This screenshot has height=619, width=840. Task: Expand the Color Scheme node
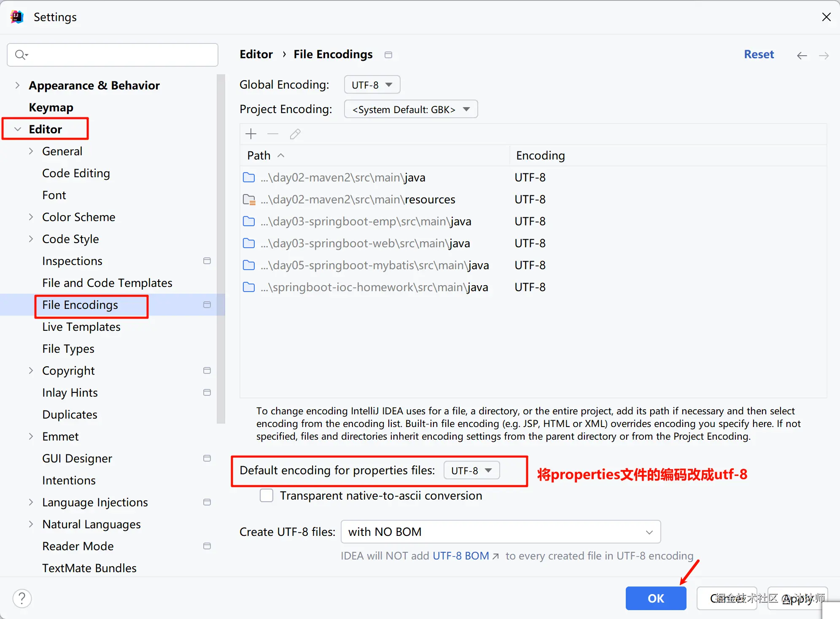click(31, 217)
